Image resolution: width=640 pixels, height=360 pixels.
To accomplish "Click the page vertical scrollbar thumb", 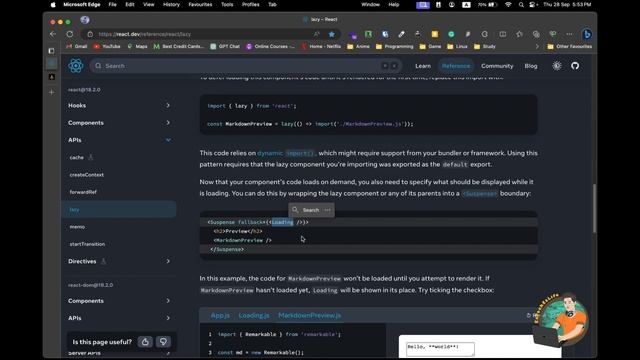I will coord(594,208).
